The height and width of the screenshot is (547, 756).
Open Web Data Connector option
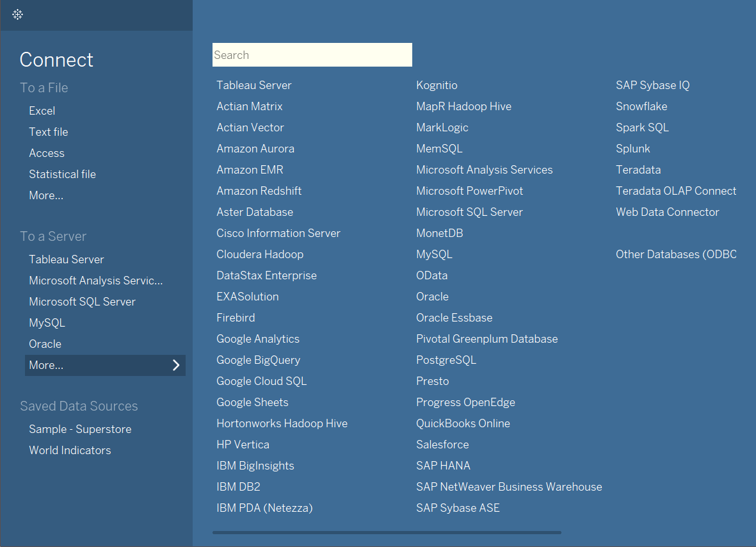coord(667,212)
